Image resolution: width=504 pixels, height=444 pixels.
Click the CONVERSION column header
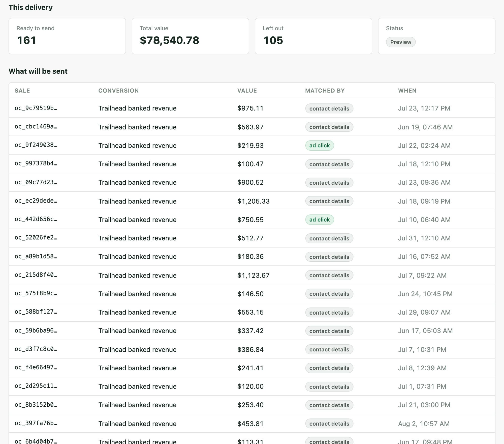(x=118, y=91)
